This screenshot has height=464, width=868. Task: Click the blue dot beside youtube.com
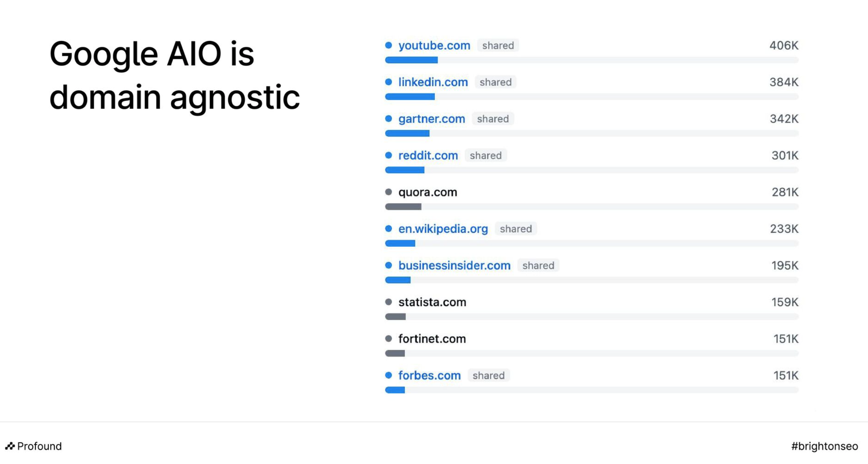click(x=388, y=45)
